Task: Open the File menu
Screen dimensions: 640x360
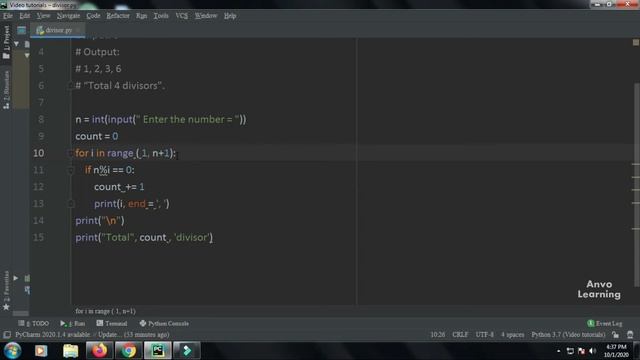Action: (x=8, y=16)
